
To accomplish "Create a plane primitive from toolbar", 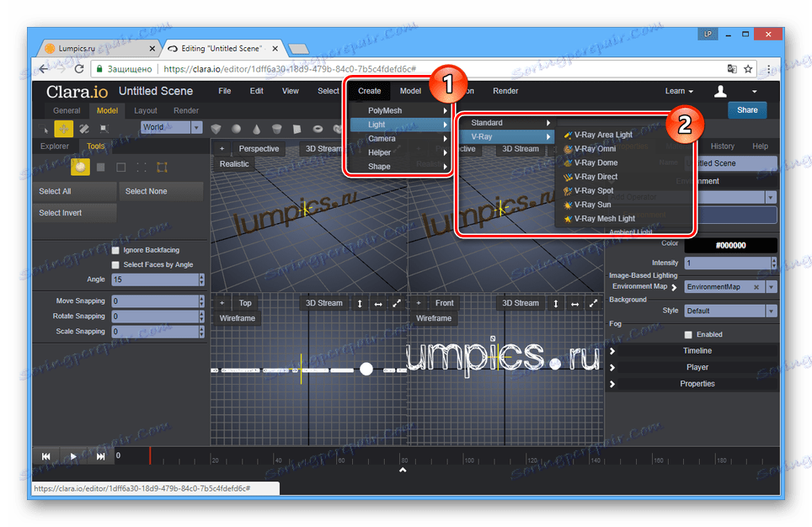I will [x=296, y=129].
